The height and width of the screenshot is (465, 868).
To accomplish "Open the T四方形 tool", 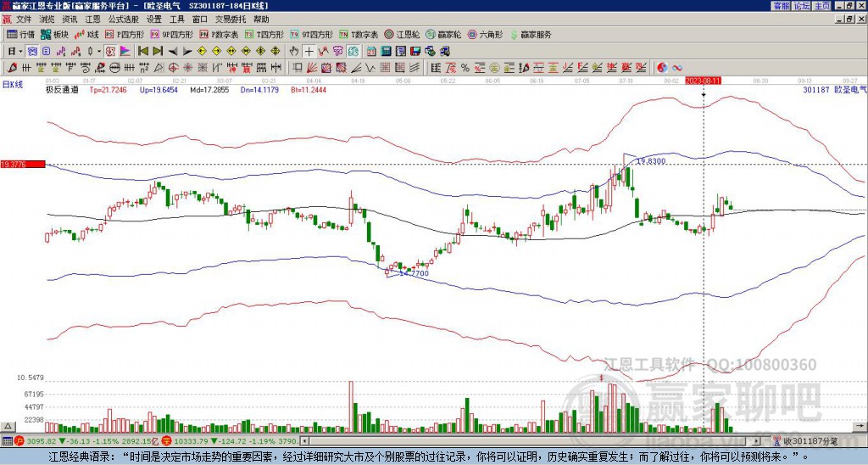I will (264, 34).
